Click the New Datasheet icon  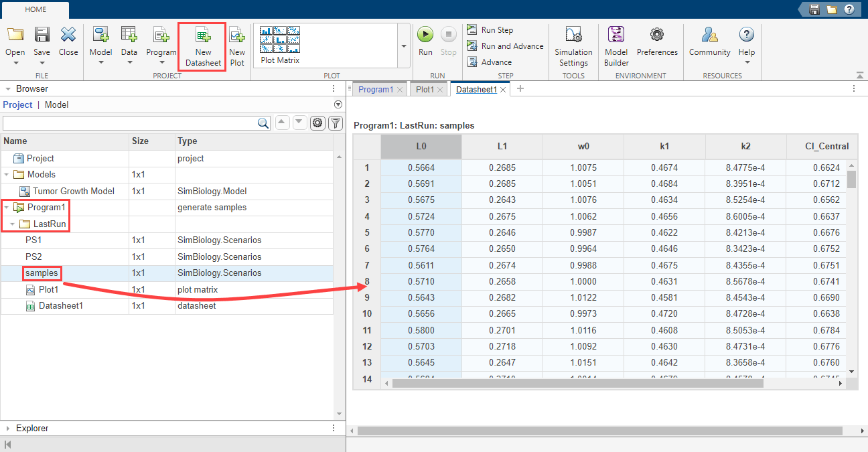tap(202, 35)
